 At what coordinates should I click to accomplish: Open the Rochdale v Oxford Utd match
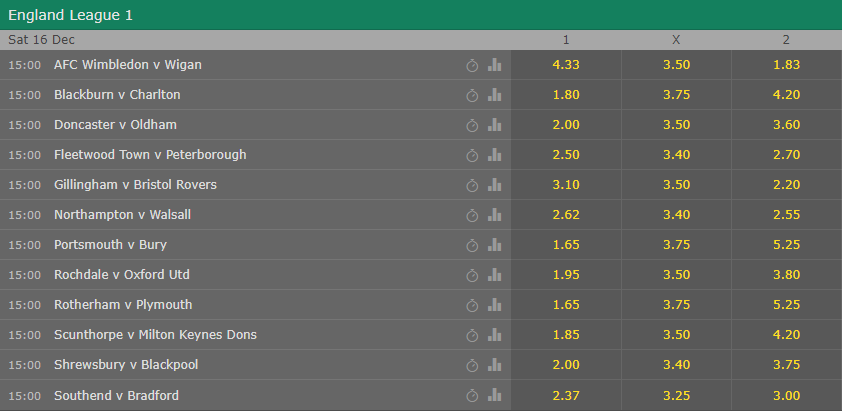(122, 275)
